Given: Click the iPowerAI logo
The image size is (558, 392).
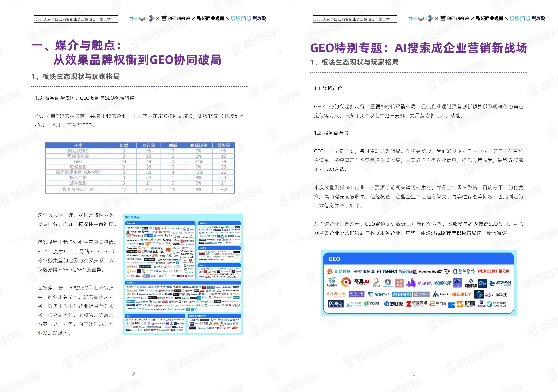Looking at the screenshot, I should point(441,294).
